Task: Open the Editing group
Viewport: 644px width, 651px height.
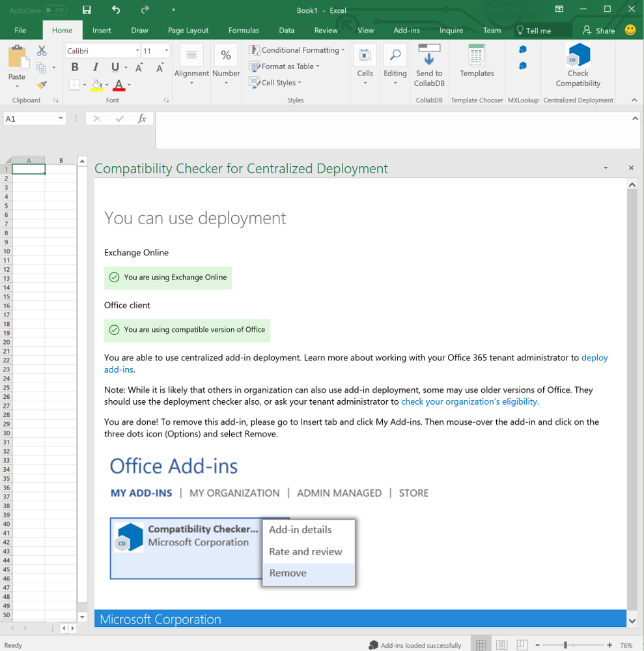Action: tap(395, 65)
